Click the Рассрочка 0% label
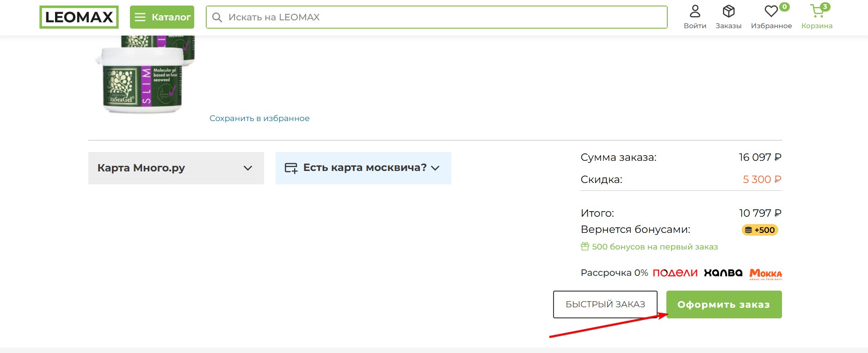This screenshot has width=868, height=353. tap(614, 273)
